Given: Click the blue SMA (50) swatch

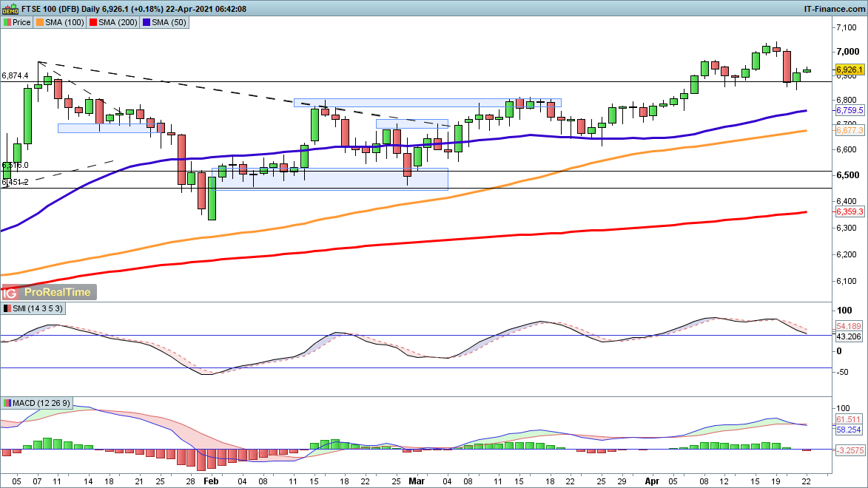Looking at the screenshot, I should point(147,23).
